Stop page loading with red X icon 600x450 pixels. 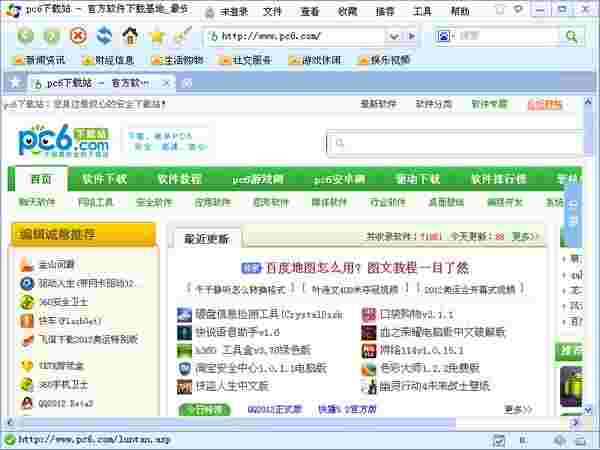tap(78, 36)
